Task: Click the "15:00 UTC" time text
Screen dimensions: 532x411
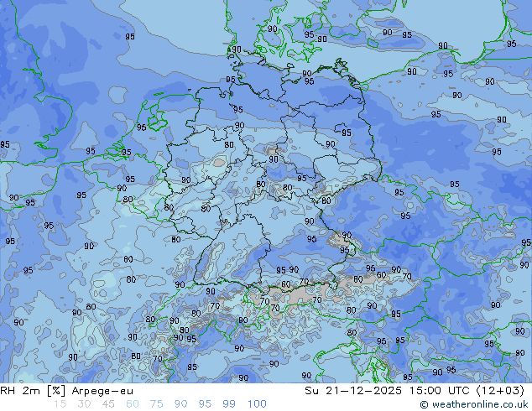Action: [x=439, y=391]
